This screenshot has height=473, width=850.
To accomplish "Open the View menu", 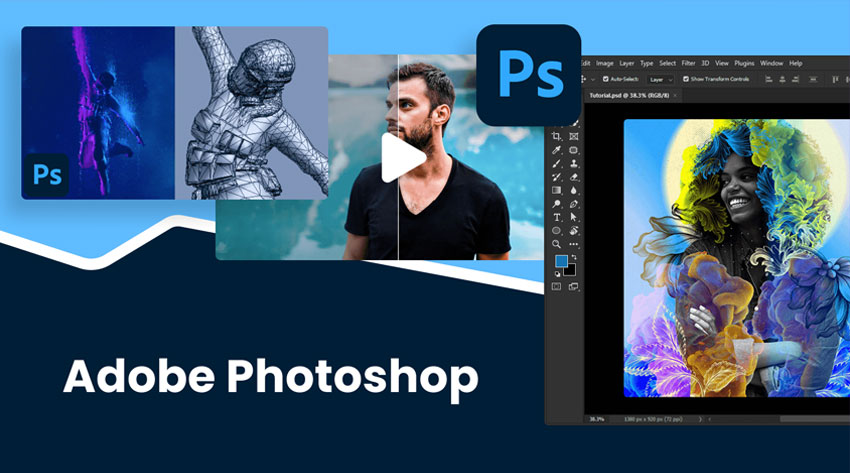I will point(722,63).
